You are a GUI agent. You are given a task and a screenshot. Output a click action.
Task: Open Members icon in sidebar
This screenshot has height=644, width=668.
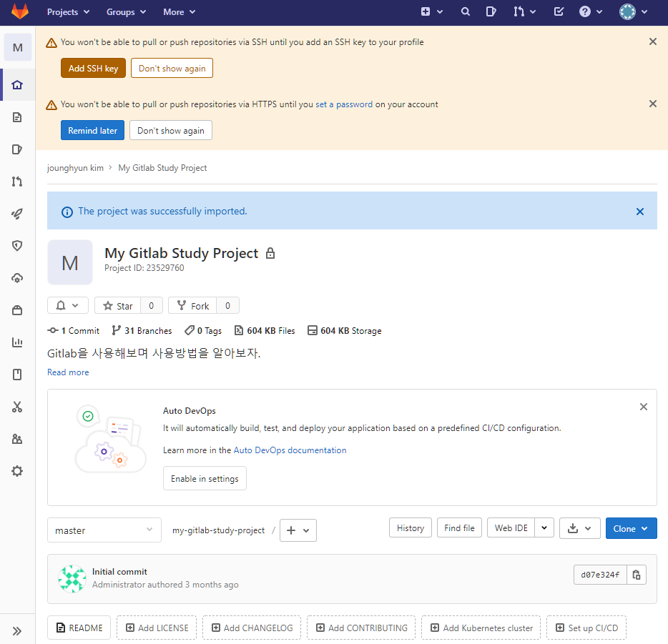17,439
